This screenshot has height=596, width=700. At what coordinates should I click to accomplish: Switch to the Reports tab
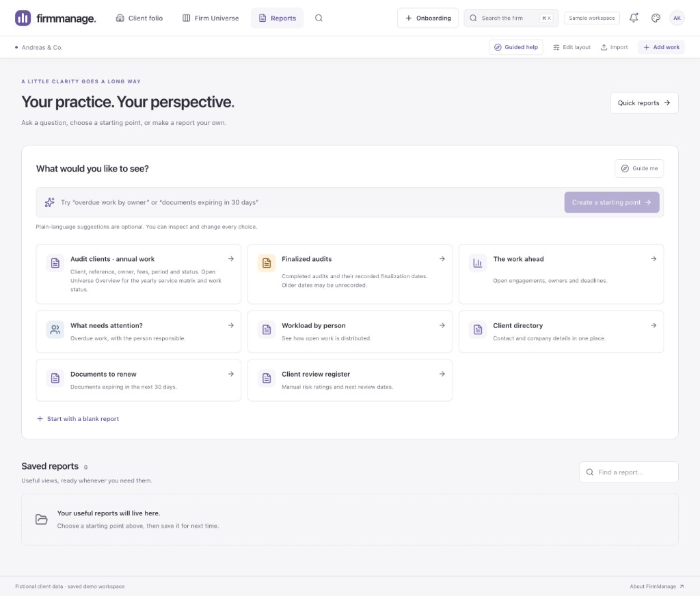[x=278, y=18]
